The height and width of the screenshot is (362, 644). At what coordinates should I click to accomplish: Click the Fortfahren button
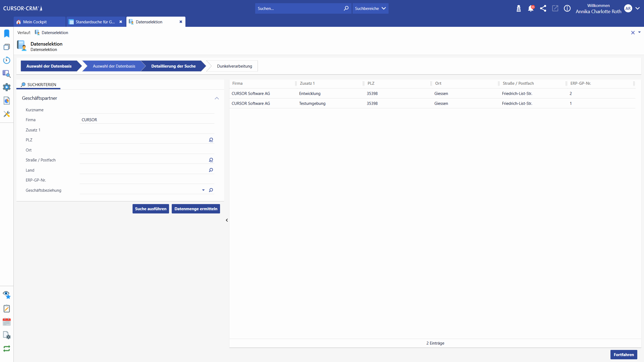point(624,354)
